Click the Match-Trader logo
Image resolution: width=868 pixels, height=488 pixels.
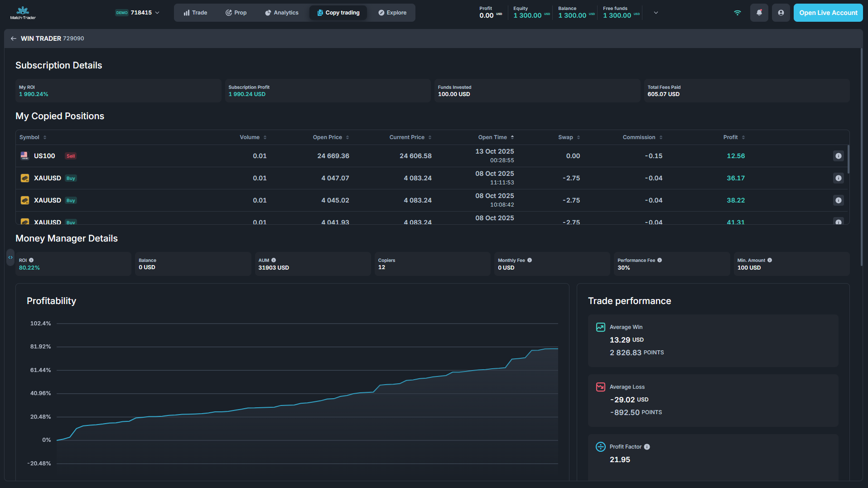[x=23, y=13]
